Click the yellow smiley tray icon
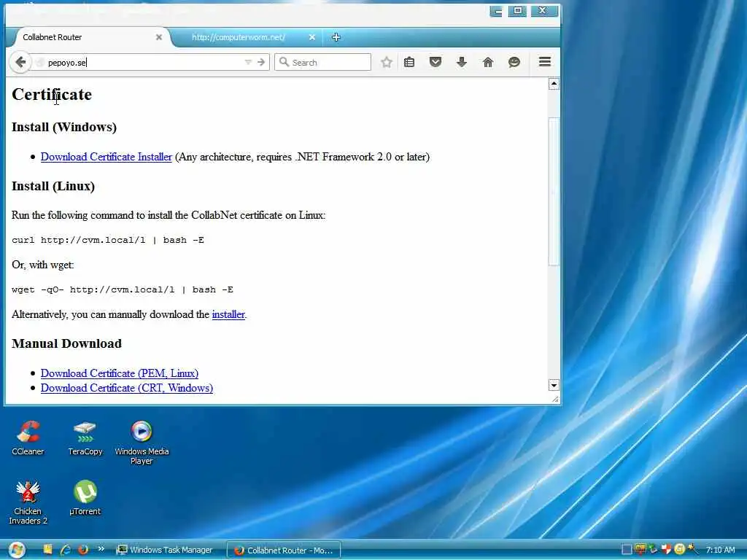Viewport: 747px width, 560px height. [680, 550]
